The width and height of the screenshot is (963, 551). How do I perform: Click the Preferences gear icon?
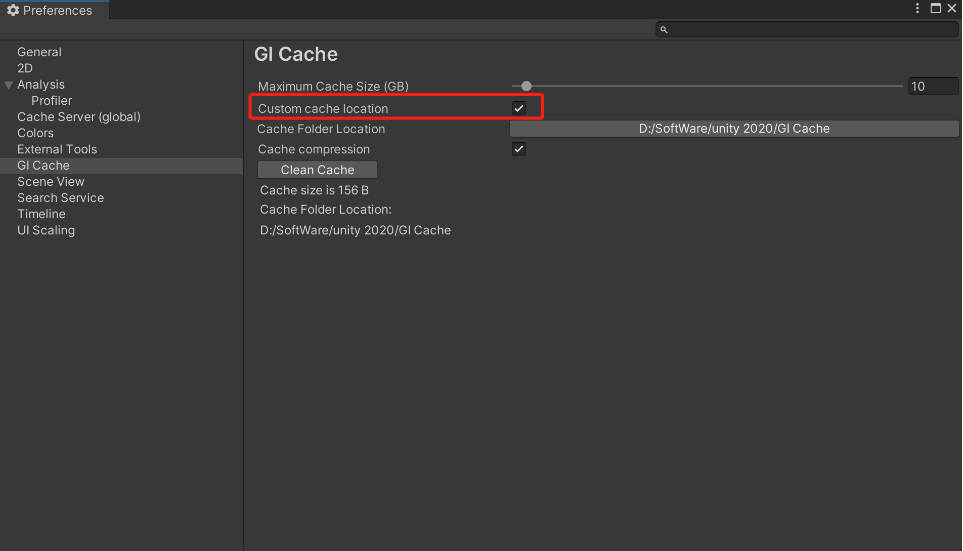(x=13, y=10)
